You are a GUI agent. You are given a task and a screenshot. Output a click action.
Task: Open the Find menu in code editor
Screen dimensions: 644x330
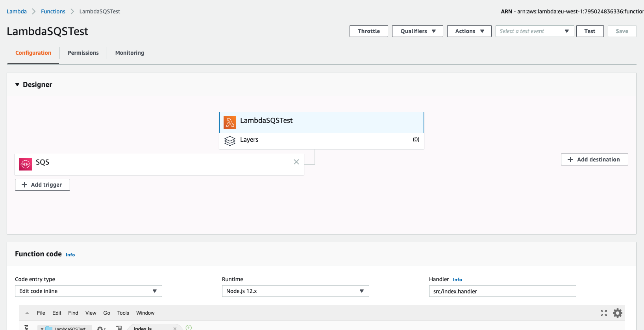click(73, 313)
